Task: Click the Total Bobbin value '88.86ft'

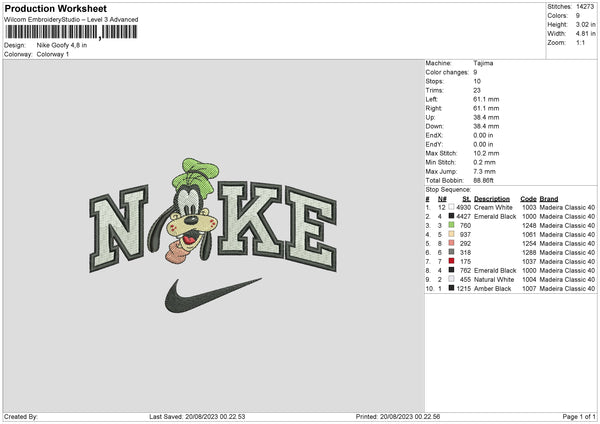Action: (x=483, y=181)
